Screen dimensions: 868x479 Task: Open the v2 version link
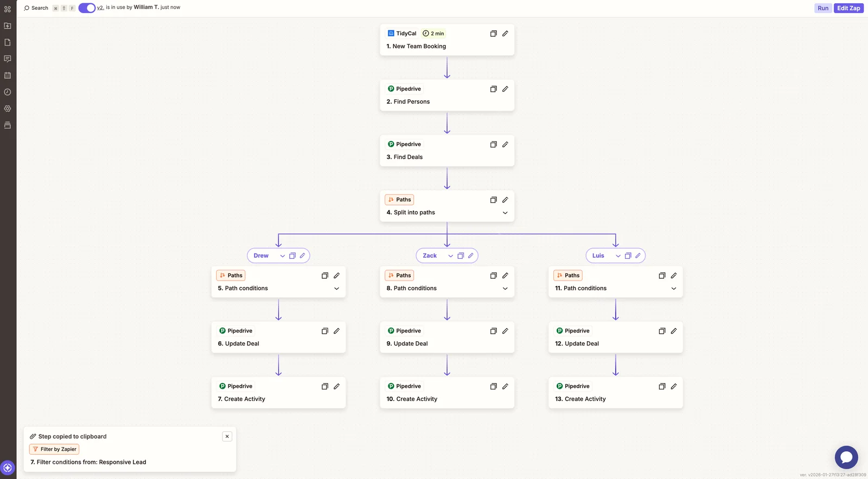point(100,8)
